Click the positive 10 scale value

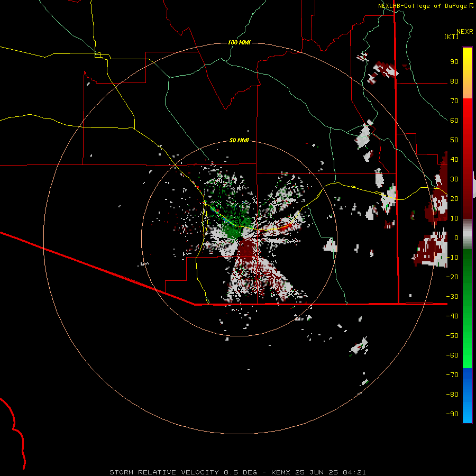454,218
